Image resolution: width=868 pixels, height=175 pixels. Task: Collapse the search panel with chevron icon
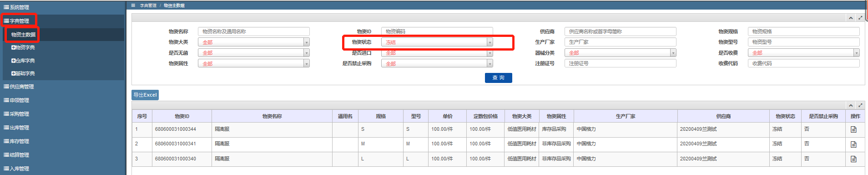pyautogui.click(x=851, y=18)
